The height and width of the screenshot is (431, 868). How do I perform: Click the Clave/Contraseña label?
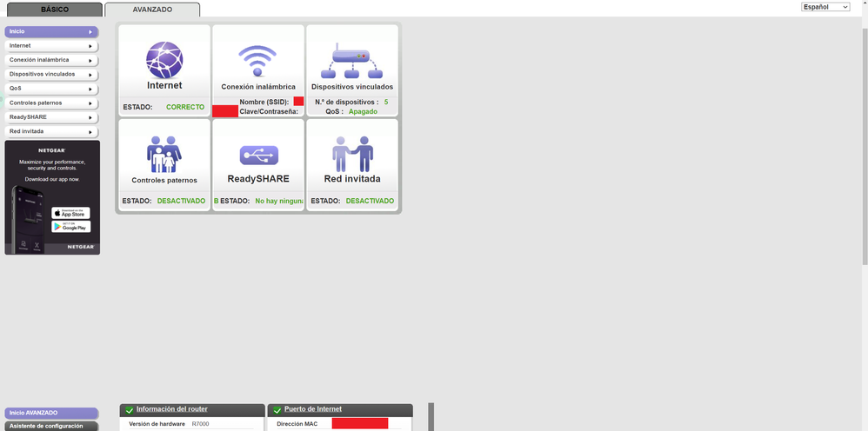(x=269, y=112)
